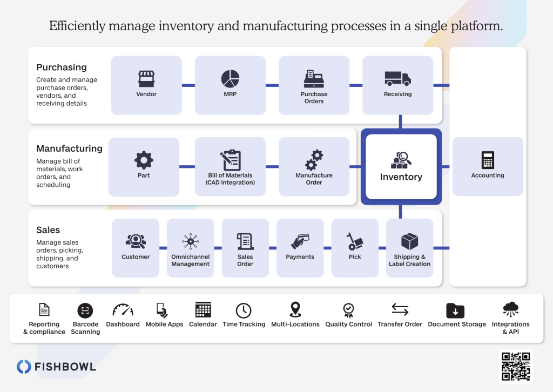Click the Sales section heading
Screen dimensions: 553x392
tap(48, 230)
